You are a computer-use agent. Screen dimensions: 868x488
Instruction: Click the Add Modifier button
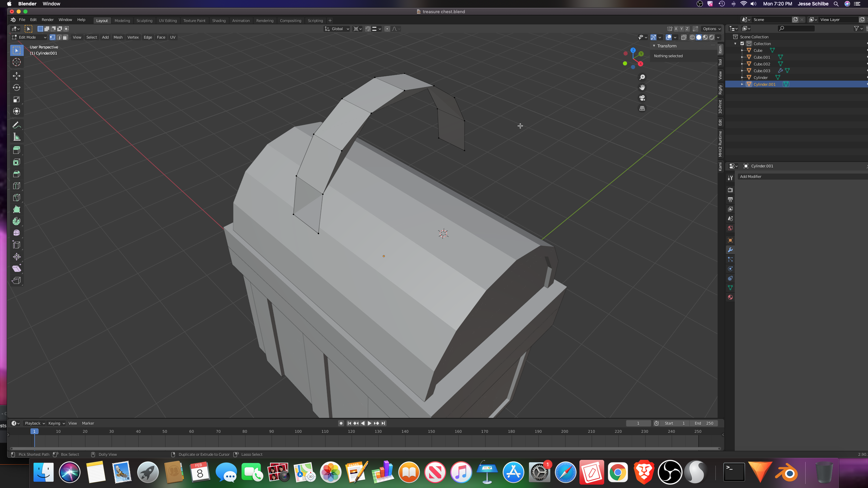pos(803,177)
